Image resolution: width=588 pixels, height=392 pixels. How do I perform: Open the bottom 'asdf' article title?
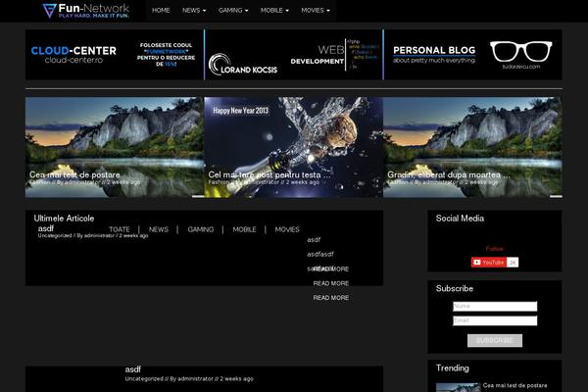(x=133, y=369)
